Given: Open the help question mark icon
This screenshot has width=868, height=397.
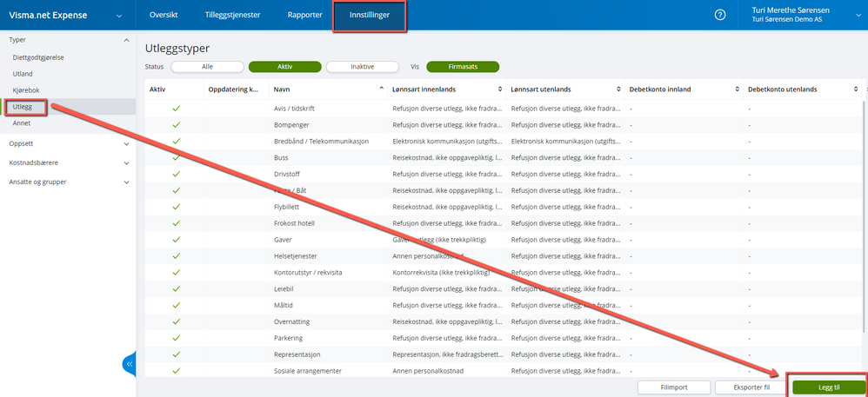Looking at the screenshot, I should click(719, 15).
